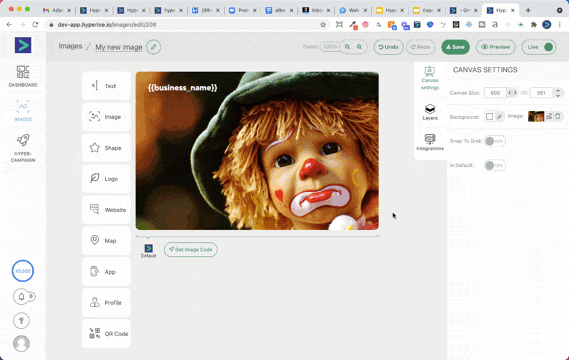Edit the image name with pencil icon
This screenshot has height=360, width=569.
(x=153, y=47)
